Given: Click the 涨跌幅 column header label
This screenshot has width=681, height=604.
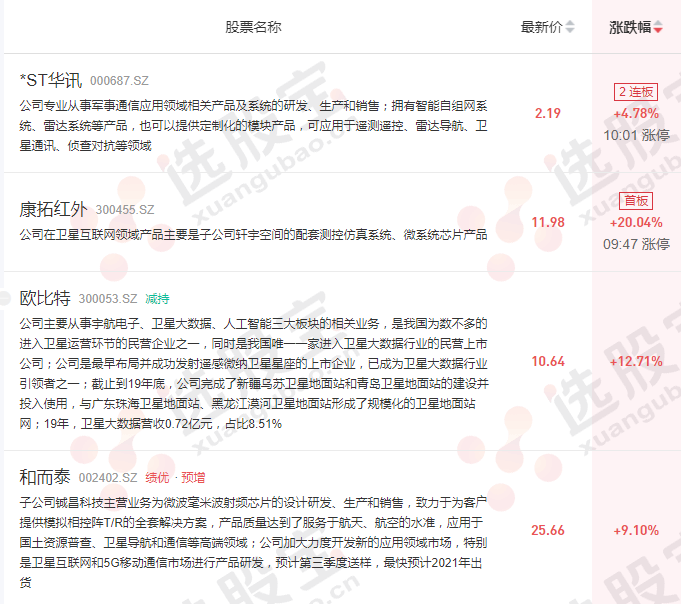Looking at the screenshot, I should [x=630, y=27].
